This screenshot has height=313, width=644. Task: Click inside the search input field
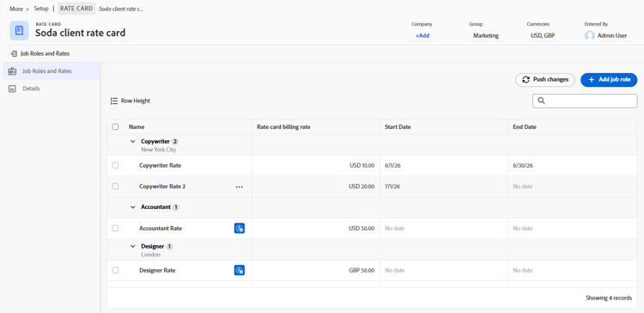tap(585, 101)
